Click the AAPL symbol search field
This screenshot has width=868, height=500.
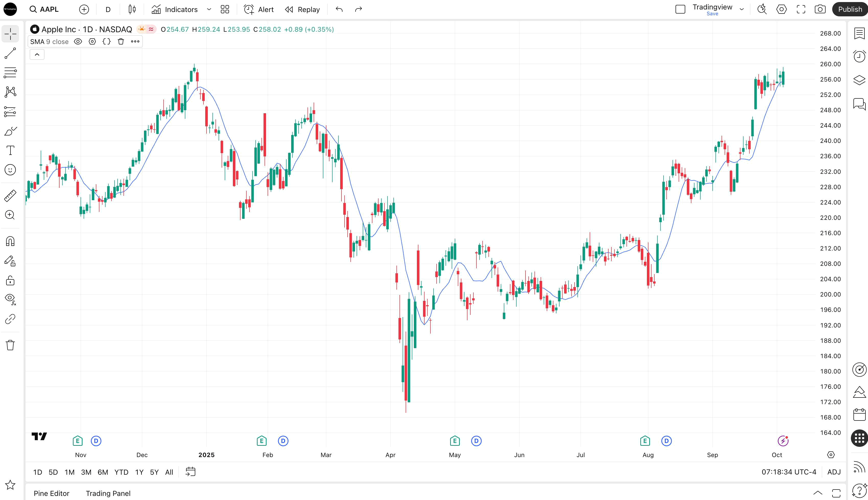(49, 9)
